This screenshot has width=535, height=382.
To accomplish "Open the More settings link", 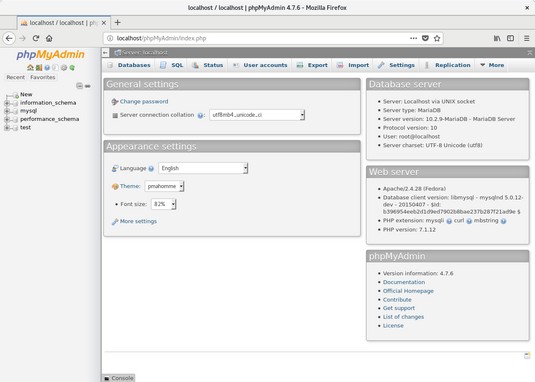I will pos(138,221).
